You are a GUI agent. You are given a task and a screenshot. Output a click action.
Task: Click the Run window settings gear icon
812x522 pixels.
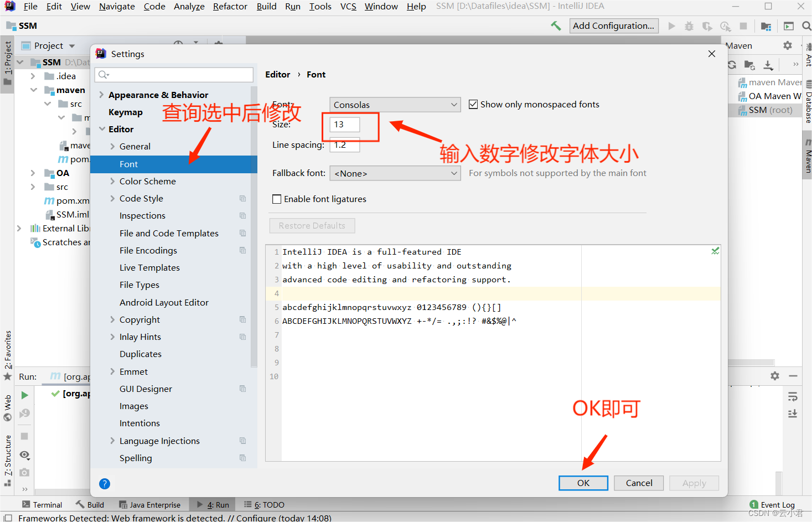point(775,376)
